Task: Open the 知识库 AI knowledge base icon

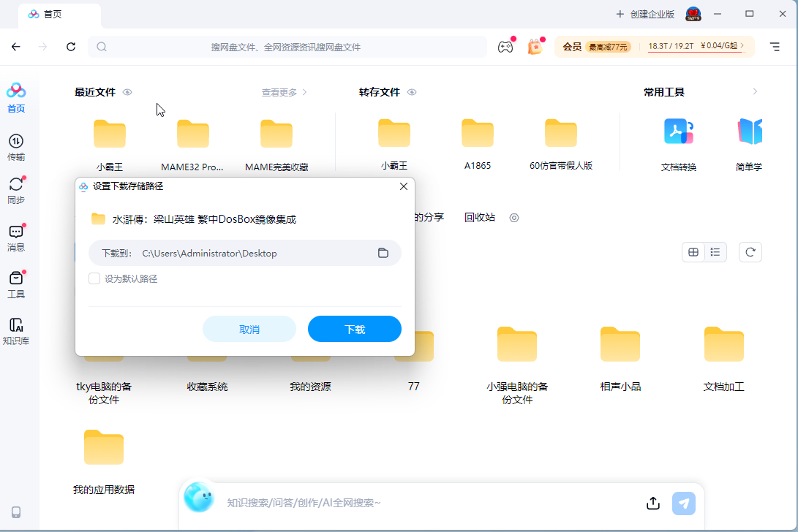Action: coord(15,331)
